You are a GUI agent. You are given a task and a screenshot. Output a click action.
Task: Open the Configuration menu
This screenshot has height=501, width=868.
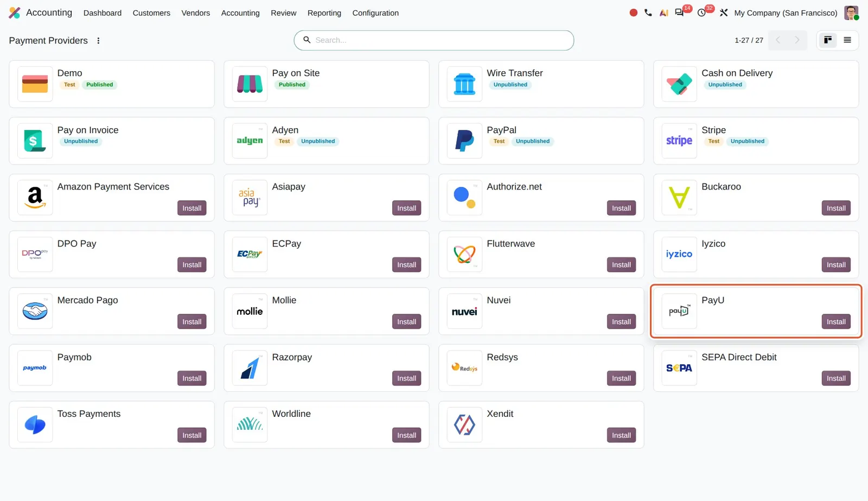click(x=375, y=13)
